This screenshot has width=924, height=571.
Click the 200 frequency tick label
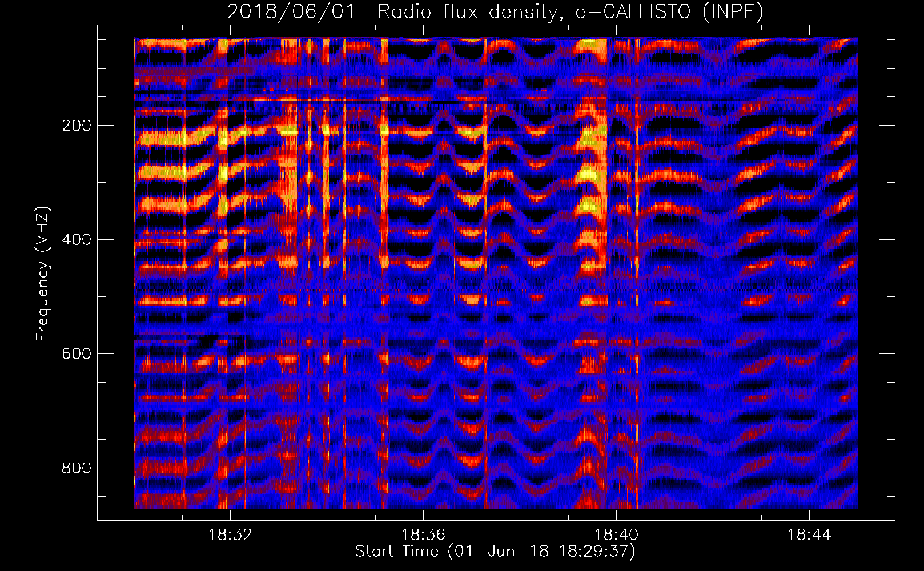[77, 126]
